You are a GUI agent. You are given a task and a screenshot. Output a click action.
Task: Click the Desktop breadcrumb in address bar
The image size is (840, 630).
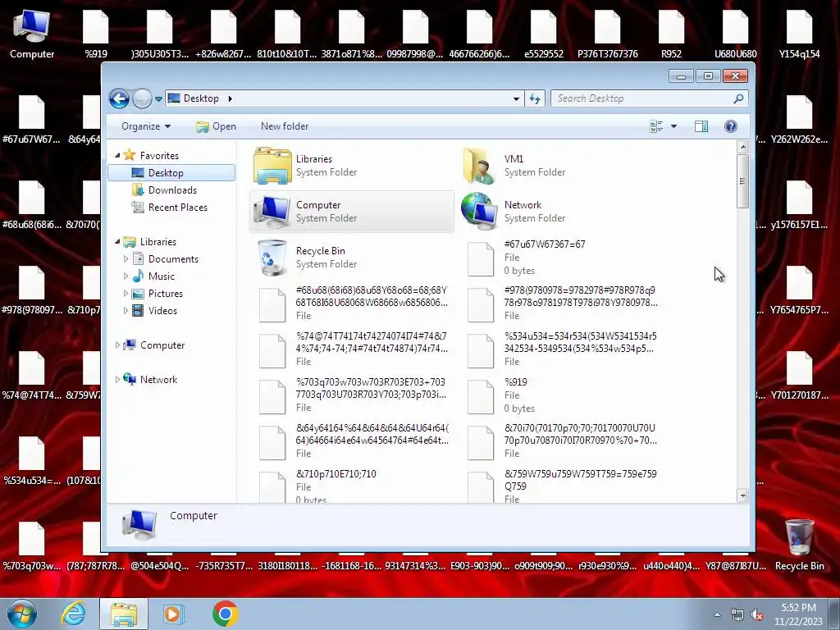point(201,98)
